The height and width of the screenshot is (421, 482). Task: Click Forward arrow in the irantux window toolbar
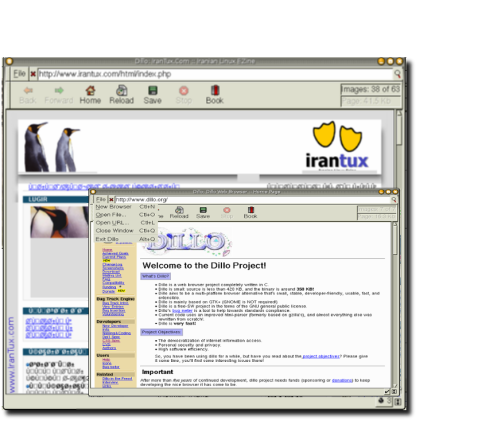(x=59, y=90)
